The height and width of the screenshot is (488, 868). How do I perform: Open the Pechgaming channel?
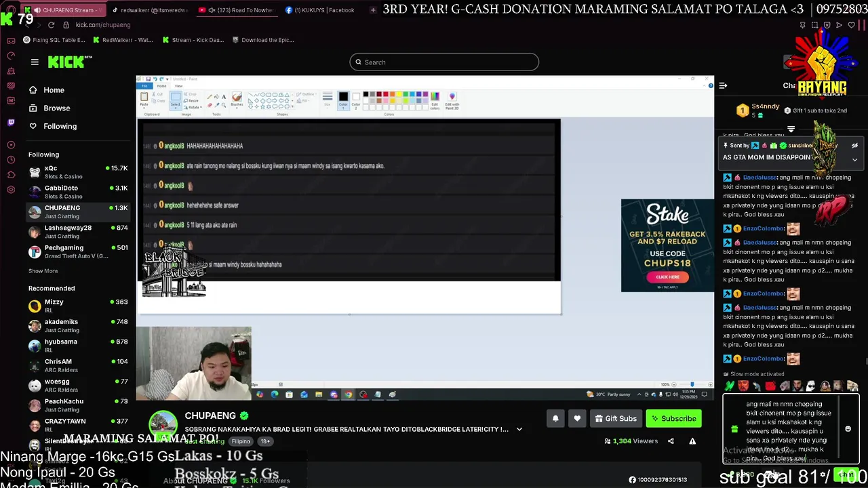pyautogui.click(x=78, y=251)
